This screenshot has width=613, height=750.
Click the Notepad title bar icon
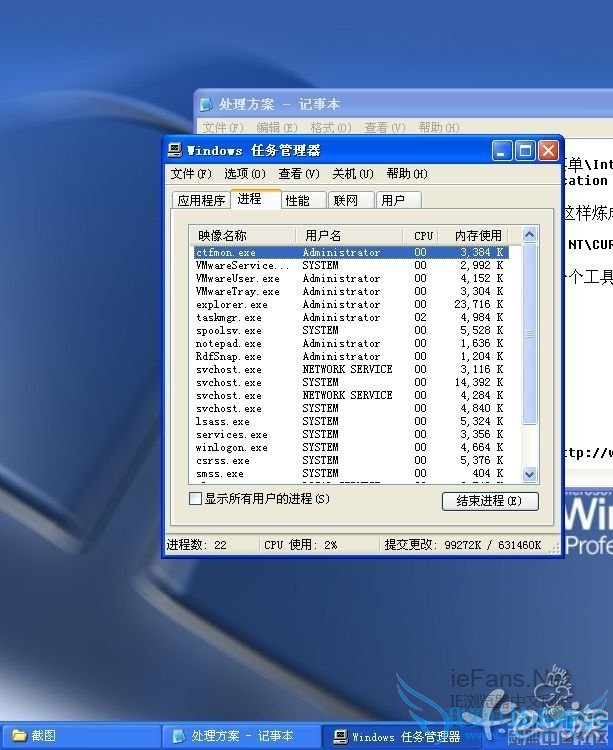pos(206,104)
